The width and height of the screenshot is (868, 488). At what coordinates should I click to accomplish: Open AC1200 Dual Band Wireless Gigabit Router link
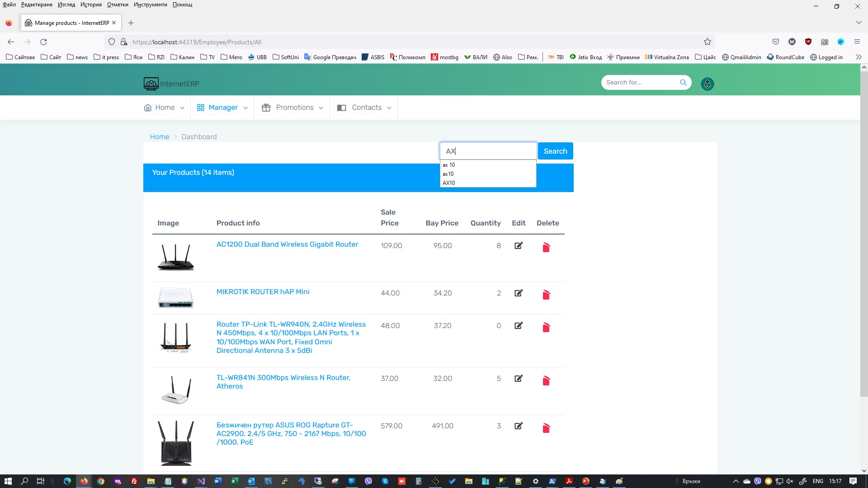(287, 244)
